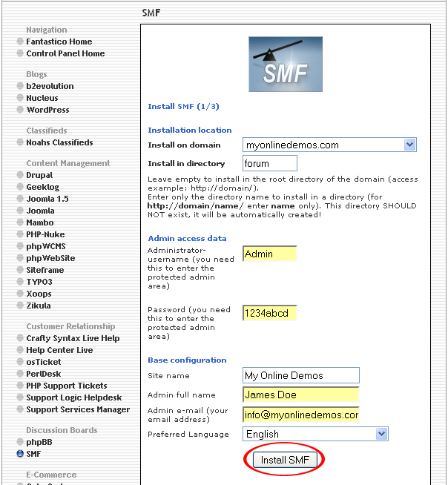Select the admin Password field
448x485 pixels.
pyautogui.click(x=270, y=313)
